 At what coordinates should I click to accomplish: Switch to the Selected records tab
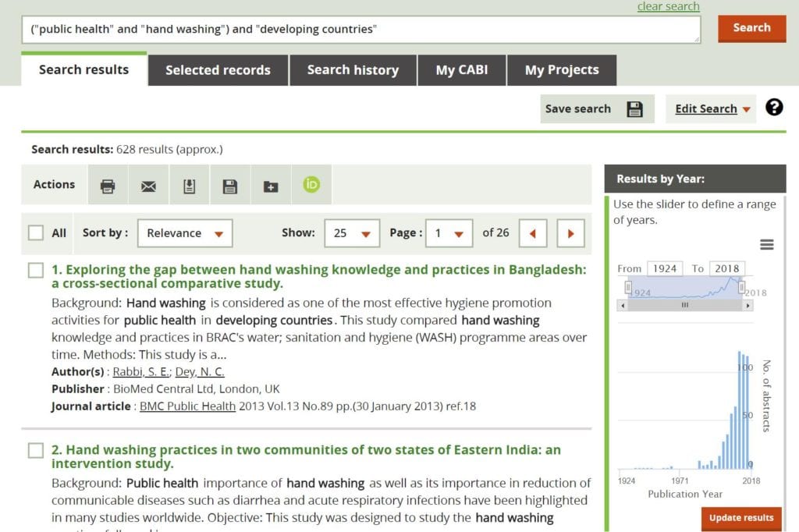coord(218,70)
